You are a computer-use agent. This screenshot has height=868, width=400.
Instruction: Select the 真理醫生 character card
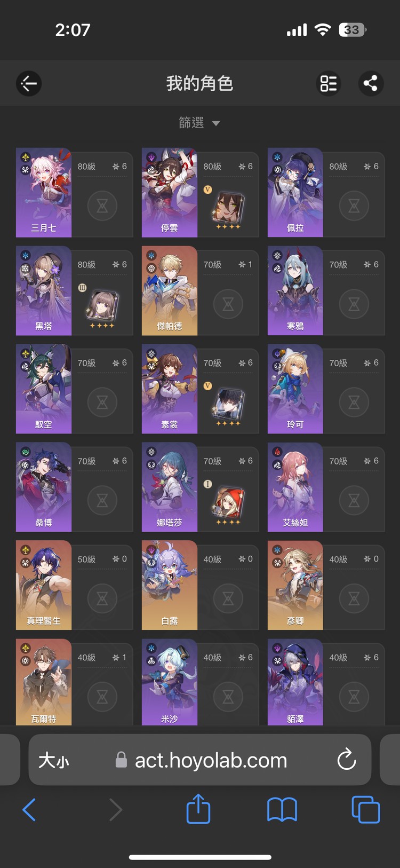(x=74, y=586)
